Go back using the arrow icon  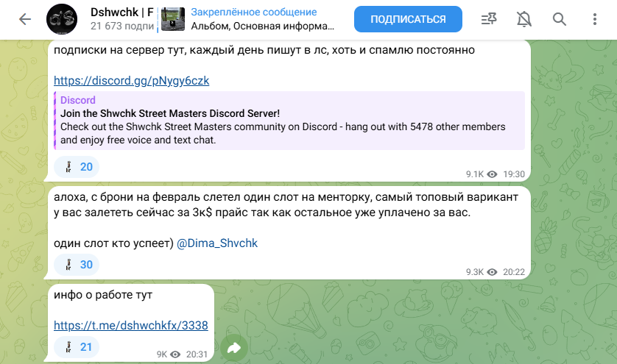25,19
